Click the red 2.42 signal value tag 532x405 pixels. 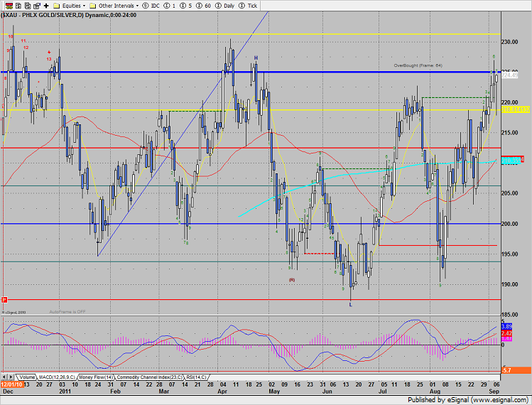click(506, 333)
